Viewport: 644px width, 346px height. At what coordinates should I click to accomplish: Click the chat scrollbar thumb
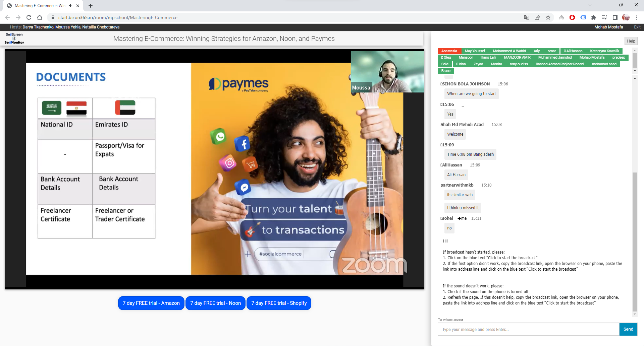click(x=634, y=242)
